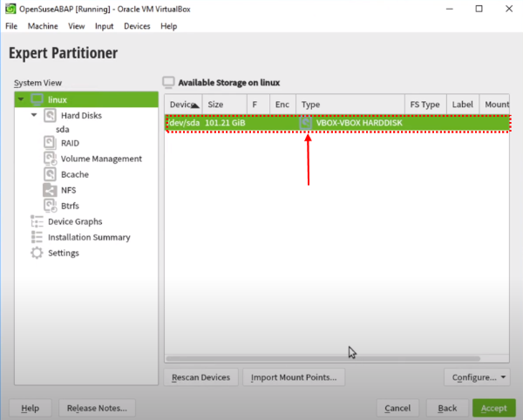
Task: Click the Cancel button
Action: [397, 408]
